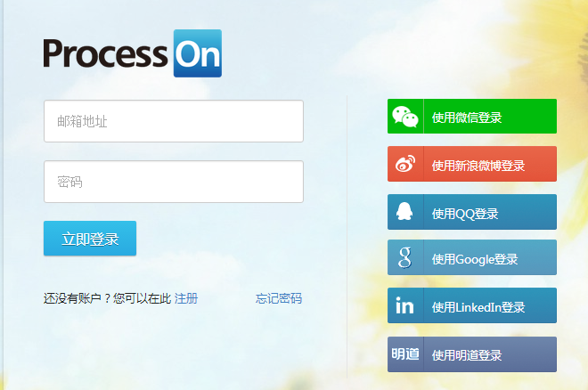Click the 明道 logo icon
588x390 pixels.
pyautogui.click(x=405, y=353)
